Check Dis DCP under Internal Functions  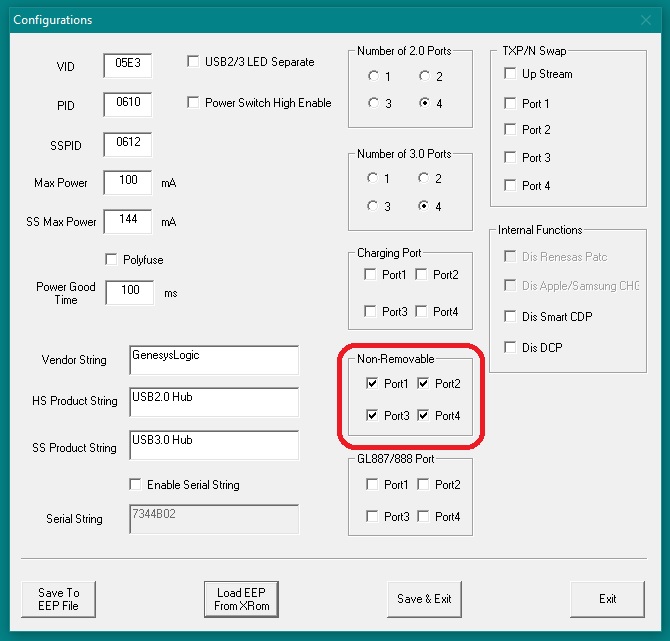(511, 348)
